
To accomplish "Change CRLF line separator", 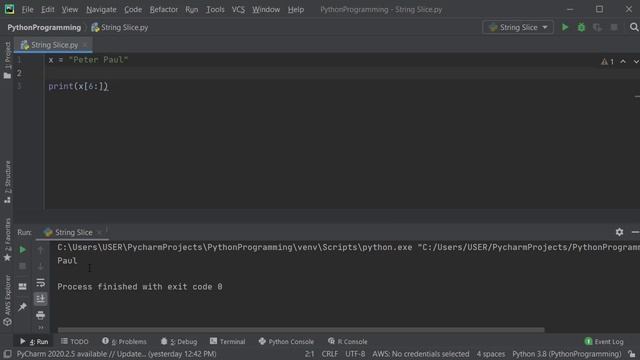I will pos(329,354).
